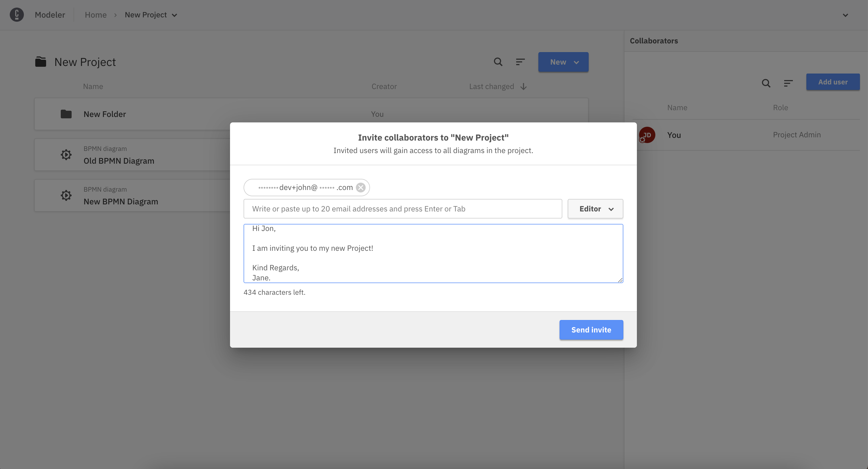Open project search with the magnifier icon
The width and height of the screenshot is (868, 469).
click(498, 62)
